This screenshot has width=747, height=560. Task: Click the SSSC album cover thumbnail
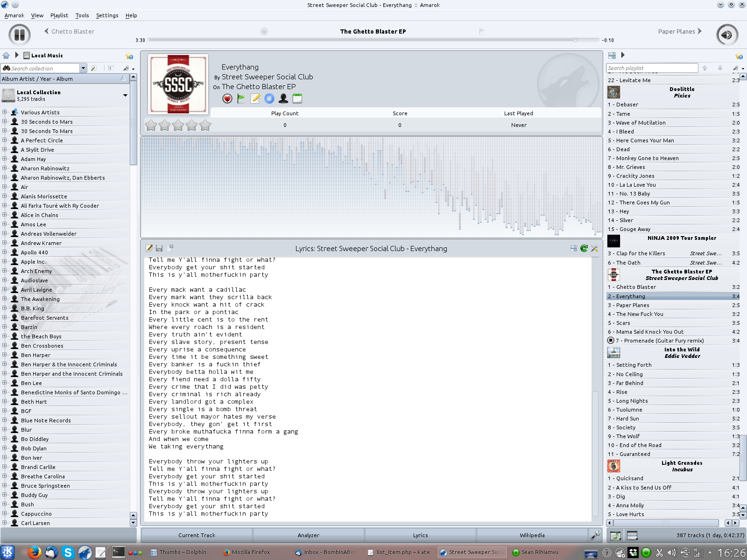click(x=178, y=84)
